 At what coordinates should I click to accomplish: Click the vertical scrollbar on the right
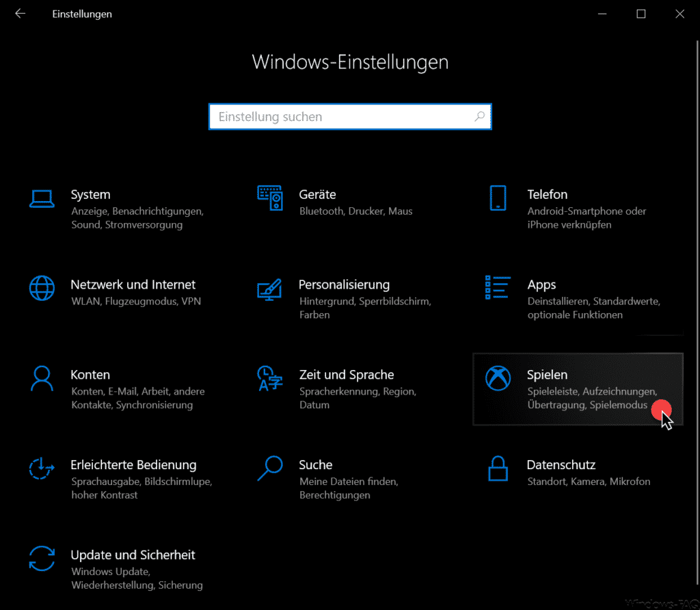coord(697,313)
